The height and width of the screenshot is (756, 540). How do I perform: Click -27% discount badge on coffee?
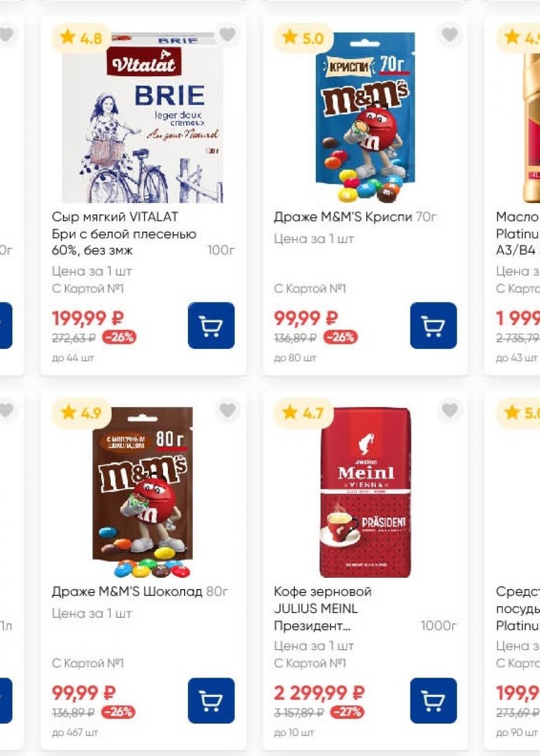click(x=348, y=712)
